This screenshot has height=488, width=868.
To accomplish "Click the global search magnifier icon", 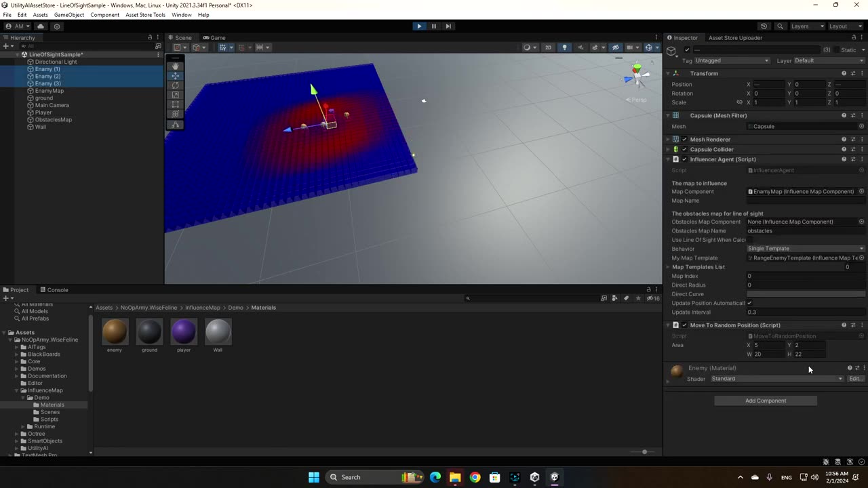I will (x=780, y=26).
